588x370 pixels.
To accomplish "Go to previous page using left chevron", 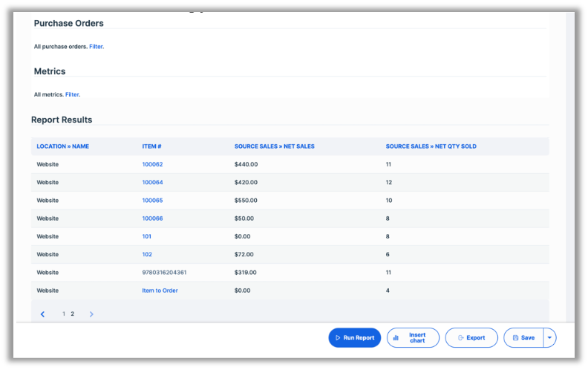I will [42, 314].
